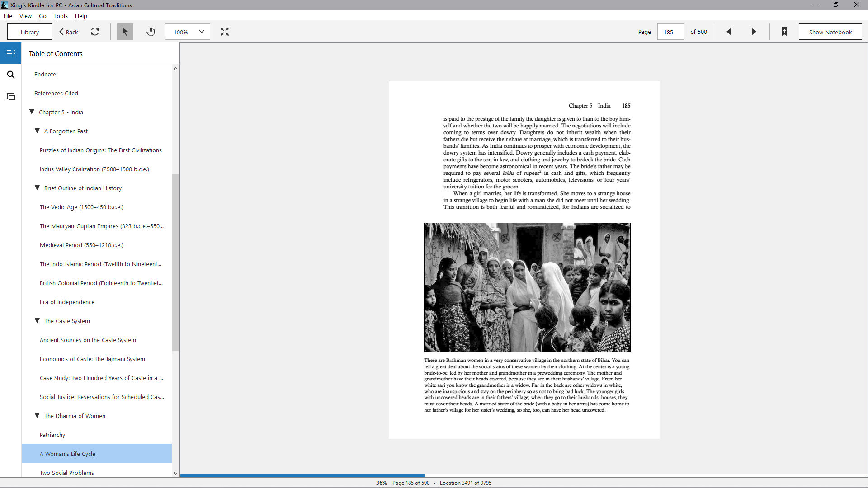Screen dimensions: 868x488
Task: Collapse the Chapter 5 - India section
Action: pos(32,112)
